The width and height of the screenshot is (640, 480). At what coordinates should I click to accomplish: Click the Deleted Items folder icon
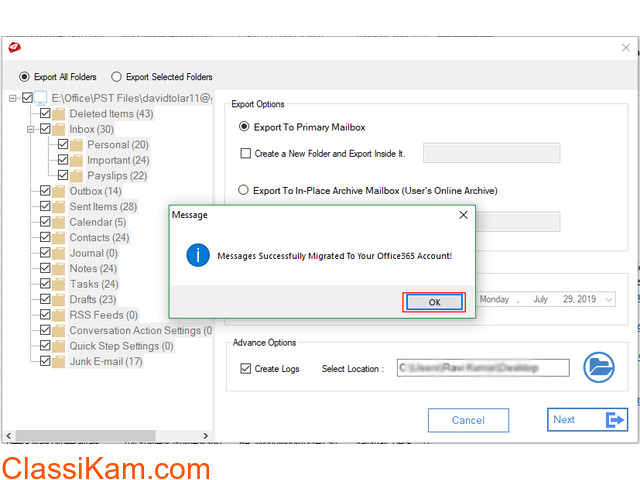pos(59,114)
